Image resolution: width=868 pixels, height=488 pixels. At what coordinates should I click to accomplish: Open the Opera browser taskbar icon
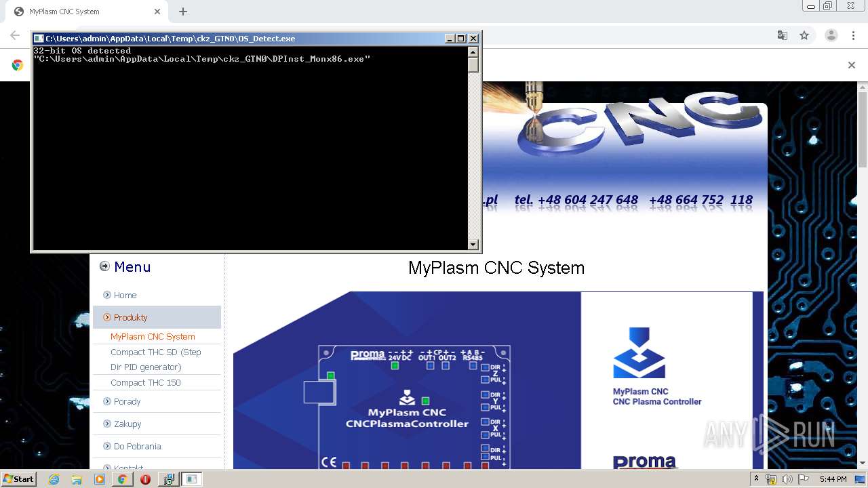145,479
